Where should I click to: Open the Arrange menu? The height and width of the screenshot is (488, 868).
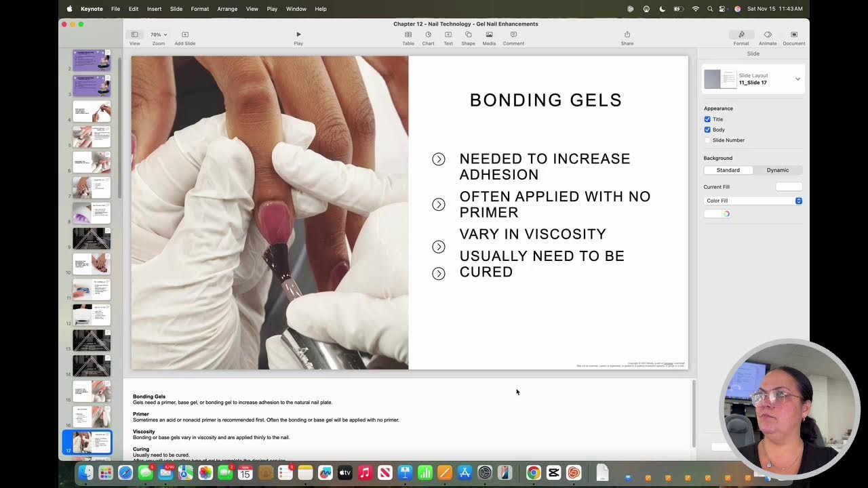click(x=227, y=9)
